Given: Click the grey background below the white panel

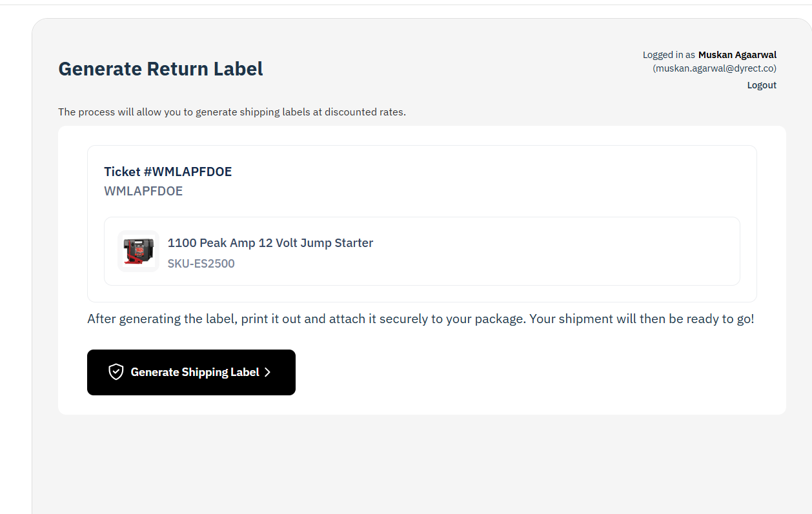Looking at the screenshot, I should coord(420,464).
